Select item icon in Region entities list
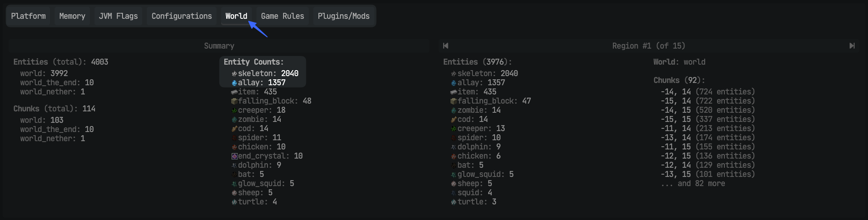Screen dimensions: 868x220 (x=454, y=92)
